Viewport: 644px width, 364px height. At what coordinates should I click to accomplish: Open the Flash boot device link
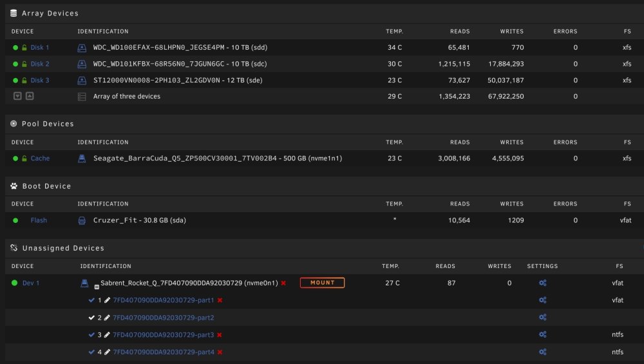[39, 220]
